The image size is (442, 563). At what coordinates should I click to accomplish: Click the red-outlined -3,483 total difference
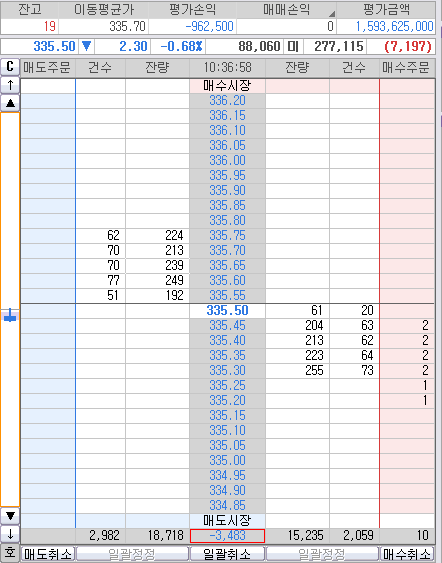point(227,536)
